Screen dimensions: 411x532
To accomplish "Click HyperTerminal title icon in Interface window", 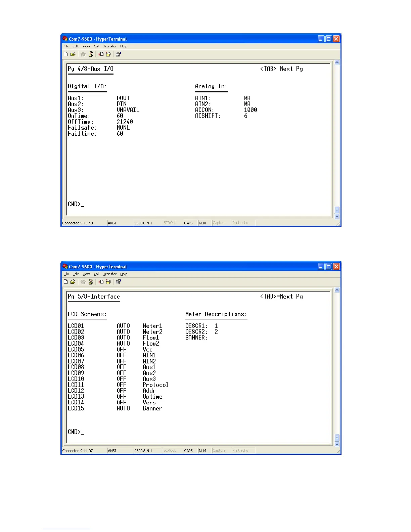I will [x=65, y=266].
